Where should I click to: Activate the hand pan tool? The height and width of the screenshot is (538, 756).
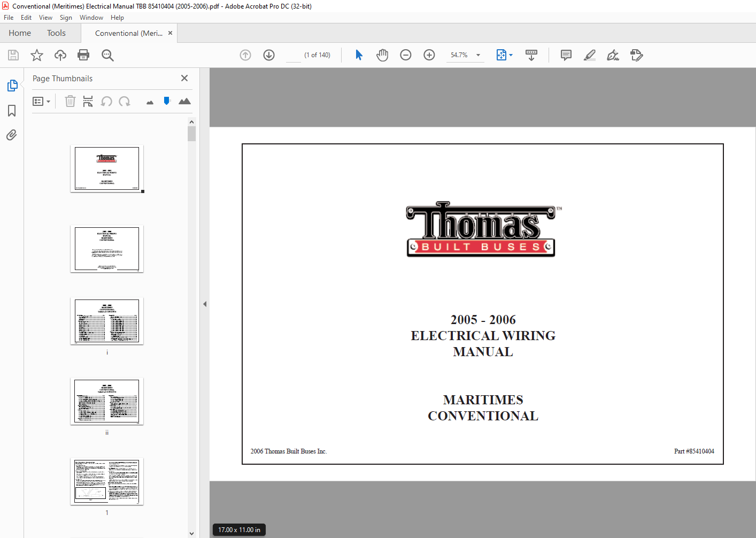[x=382, y=55]
